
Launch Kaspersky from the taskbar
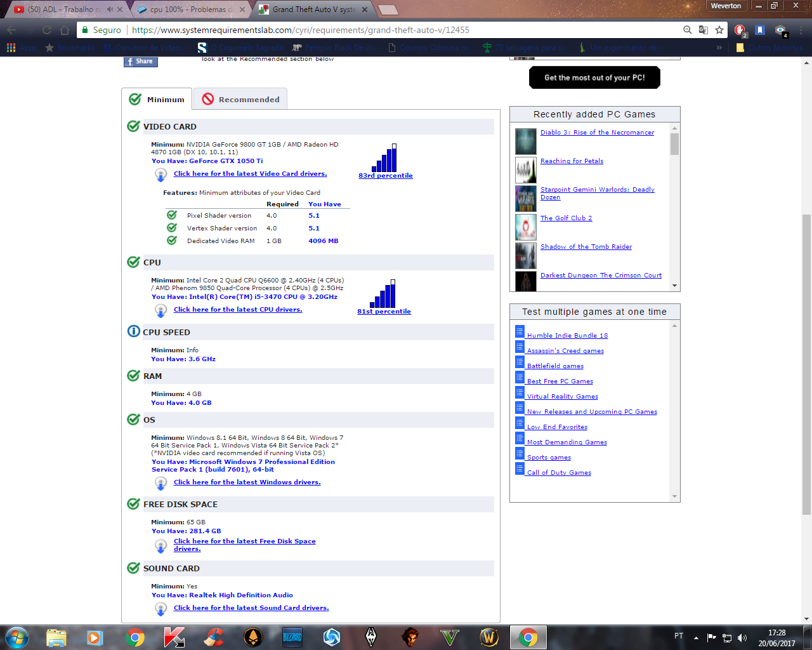174,637
